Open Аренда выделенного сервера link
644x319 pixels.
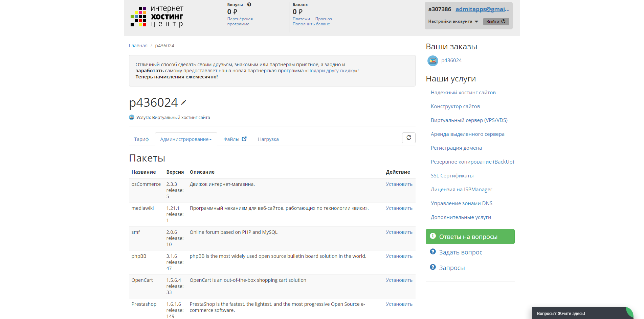pyautogui.click(x=468, y=134)
